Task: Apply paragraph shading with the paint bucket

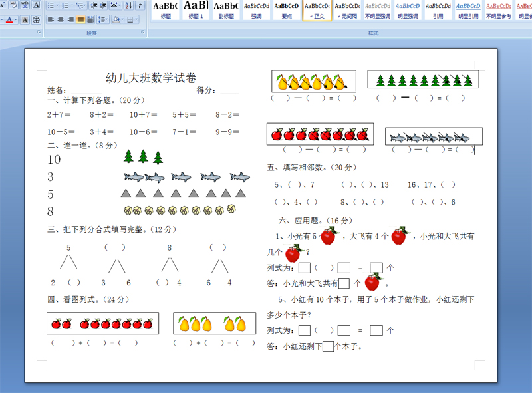Action: [116, 20]
